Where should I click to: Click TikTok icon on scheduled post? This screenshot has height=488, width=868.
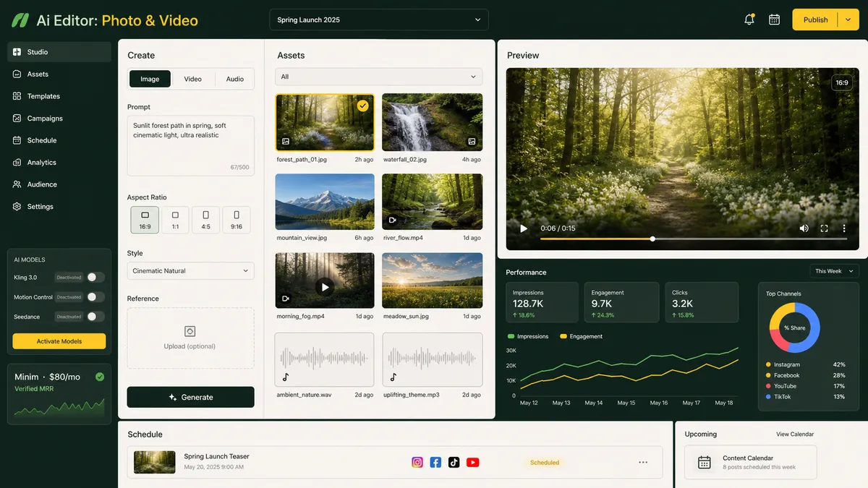point(454,463)
